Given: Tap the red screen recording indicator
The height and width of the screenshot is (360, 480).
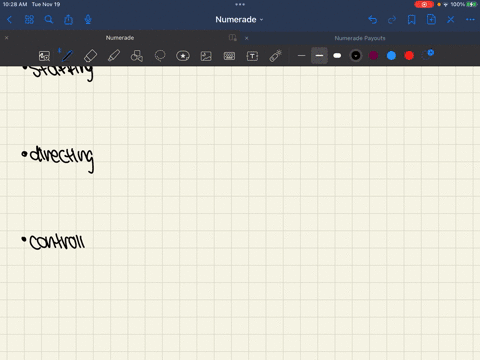Looking at the screenshot, I should [x=424, y=4].
